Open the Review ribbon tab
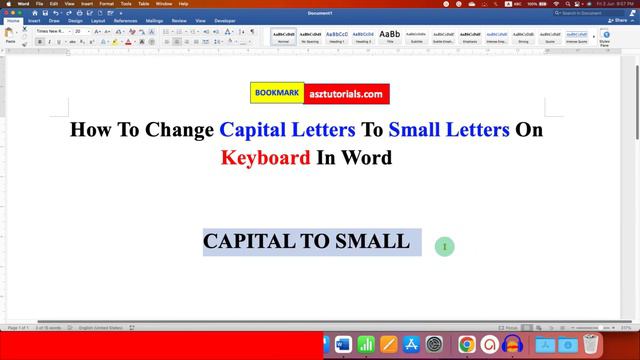The height and width of the screenshot is (360, 640). pos(179,21)
